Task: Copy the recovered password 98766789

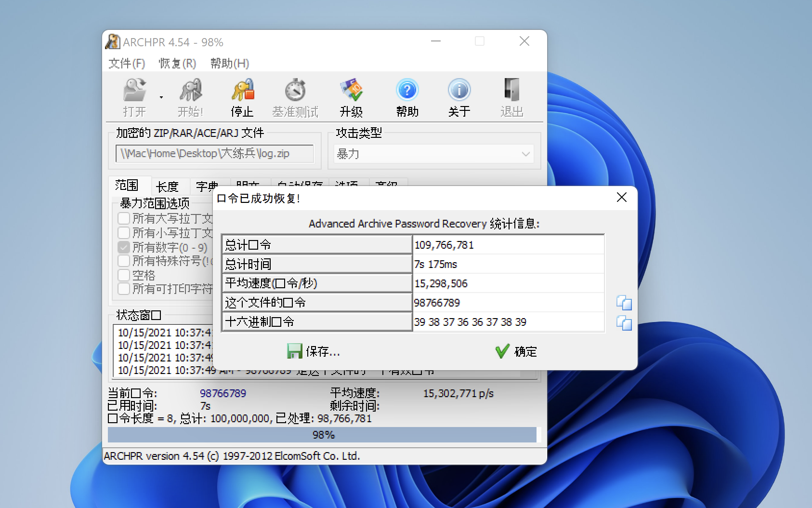Action: click(624, 303)
